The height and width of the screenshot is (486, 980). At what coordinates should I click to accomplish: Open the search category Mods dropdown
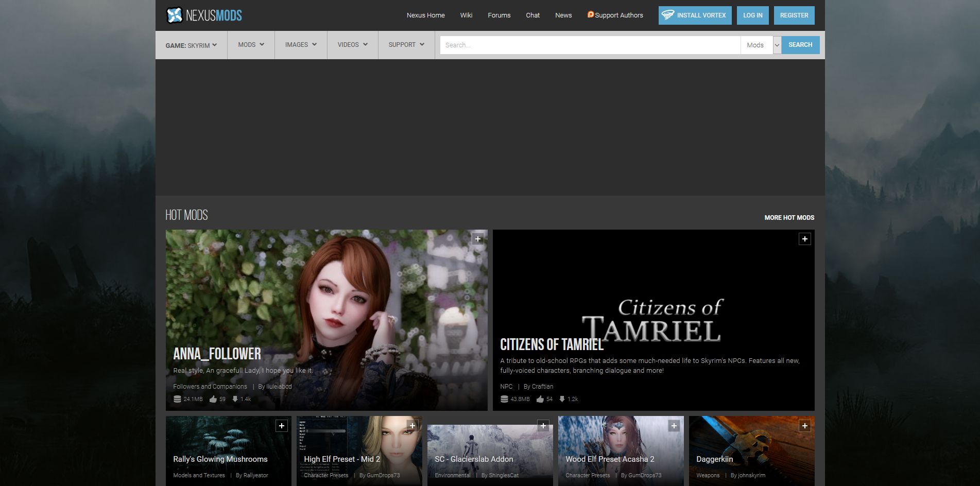point(761,45)
